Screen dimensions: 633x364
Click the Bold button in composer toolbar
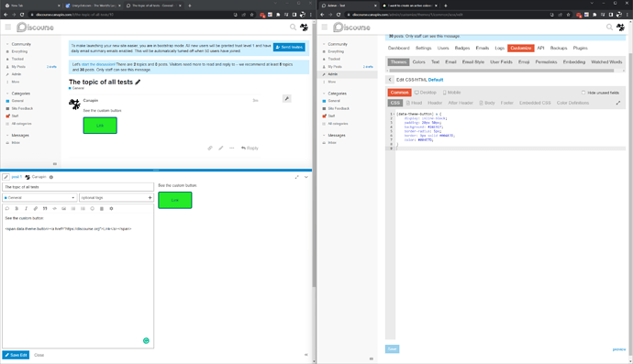(x=17, y=209)
